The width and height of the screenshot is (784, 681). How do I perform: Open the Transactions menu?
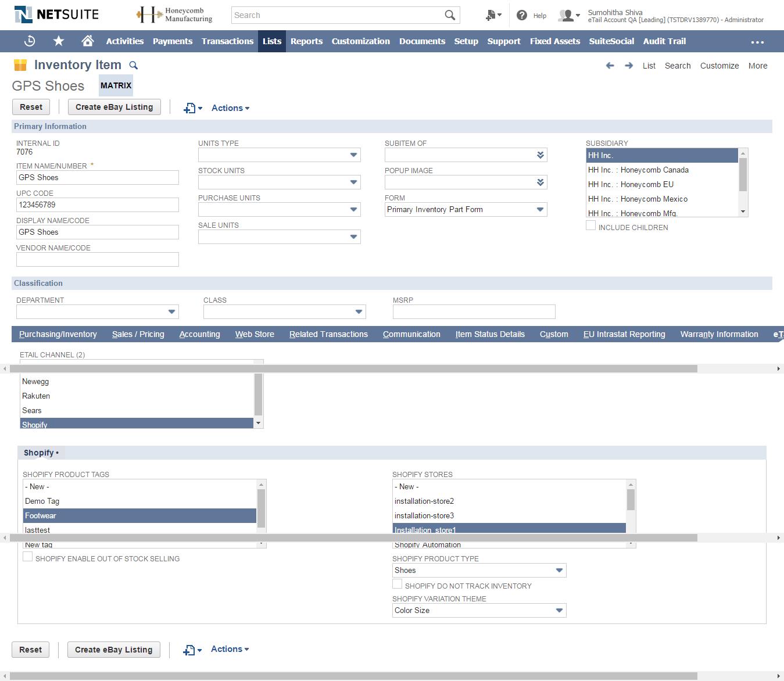tap(227, 41)
